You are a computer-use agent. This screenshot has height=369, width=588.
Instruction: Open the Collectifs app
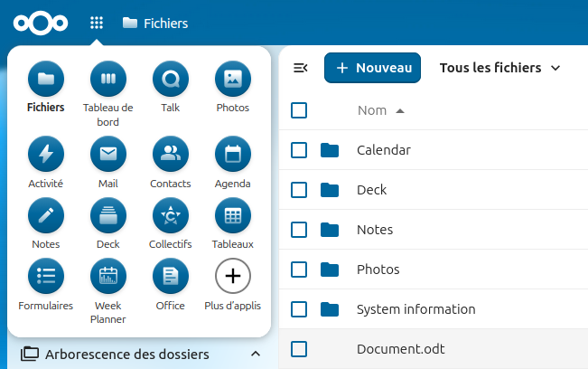pyautogui.click(x=170, y=215)
